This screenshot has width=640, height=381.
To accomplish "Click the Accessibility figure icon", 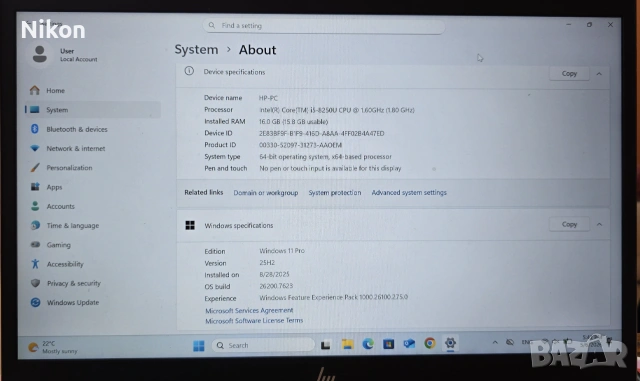I will [36, 264].
